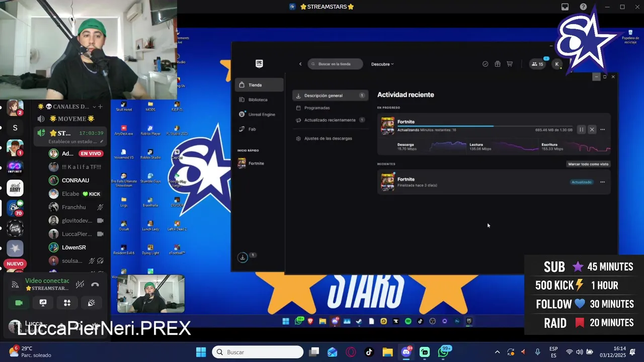Viewport: 644px width, 362px height.
Task: Open Discord activities button in voice panel
Action: coord(67,303)
